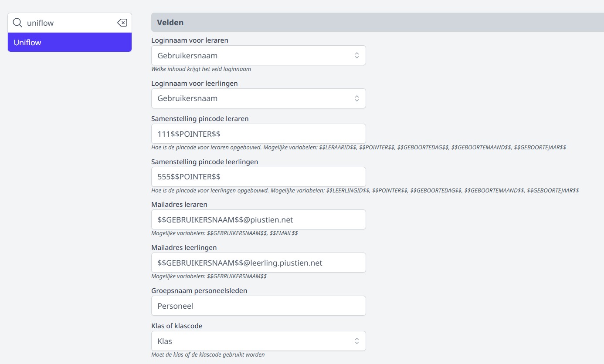Click the chevron beside 'Gebruikersnaam' for leraren
Image resolution: width=604 pixels, height=364 pixels.
click(x=356, y=55)
